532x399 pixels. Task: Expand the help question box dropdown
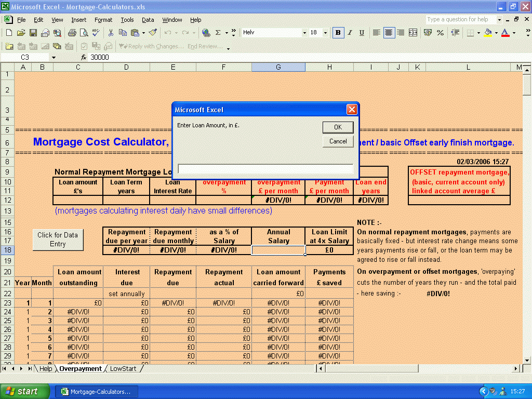click(499, 20)
